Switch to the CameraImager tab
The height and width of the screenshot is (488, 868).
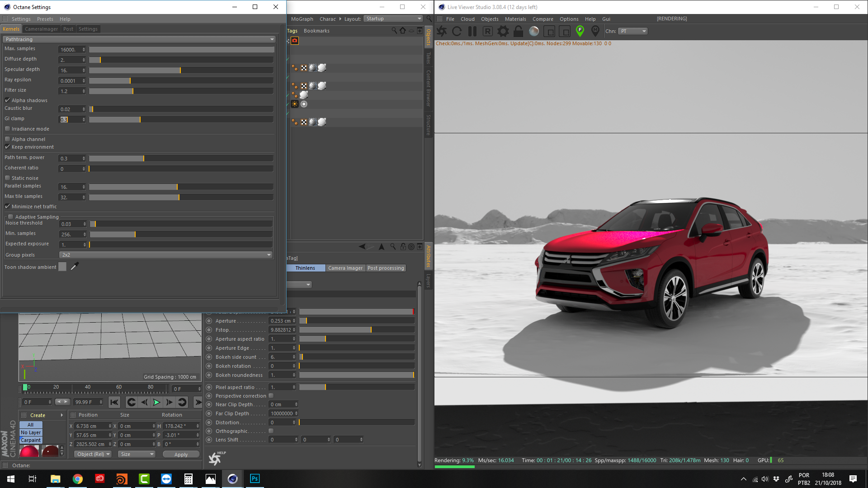coord(41,29)
